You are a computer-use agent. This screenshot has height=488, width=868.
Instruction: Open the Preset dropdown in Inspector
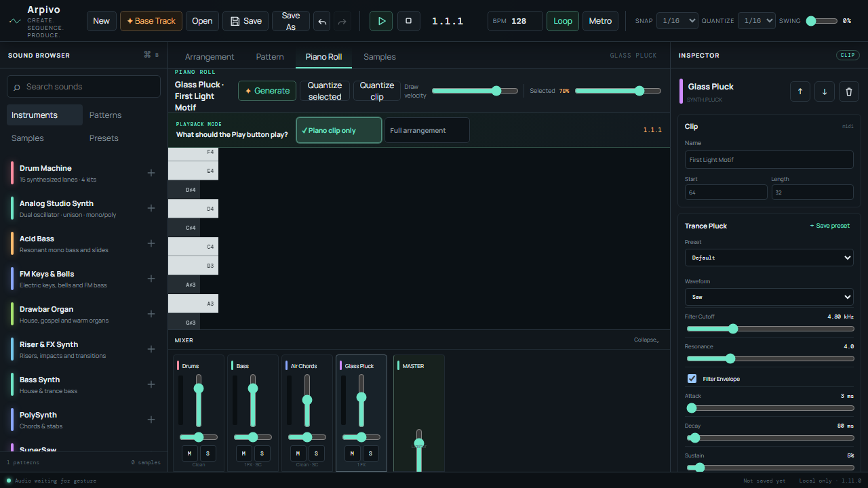pyautogui.click(x=769, y=258)
